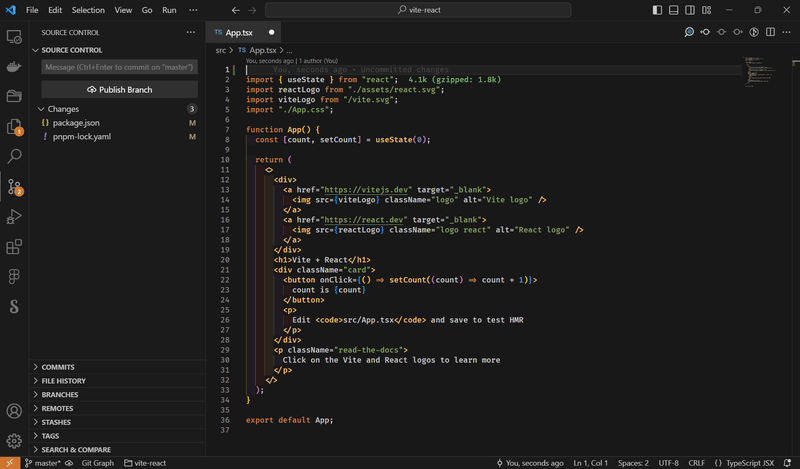
Task: Open editor More Actions ellipsis
Action: [x=786, y=32]
